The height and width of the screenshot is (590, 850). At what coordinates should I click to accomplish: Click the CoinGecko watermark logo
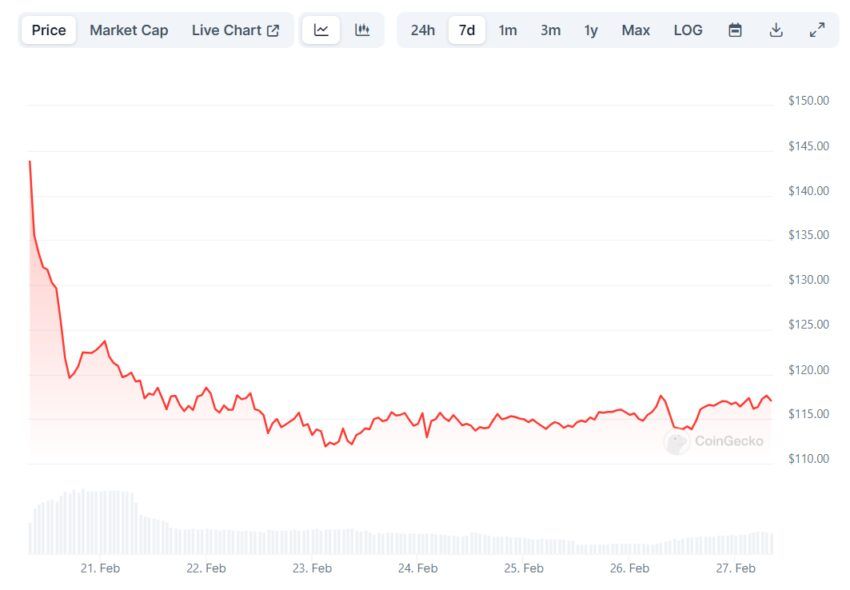point(714,441)
